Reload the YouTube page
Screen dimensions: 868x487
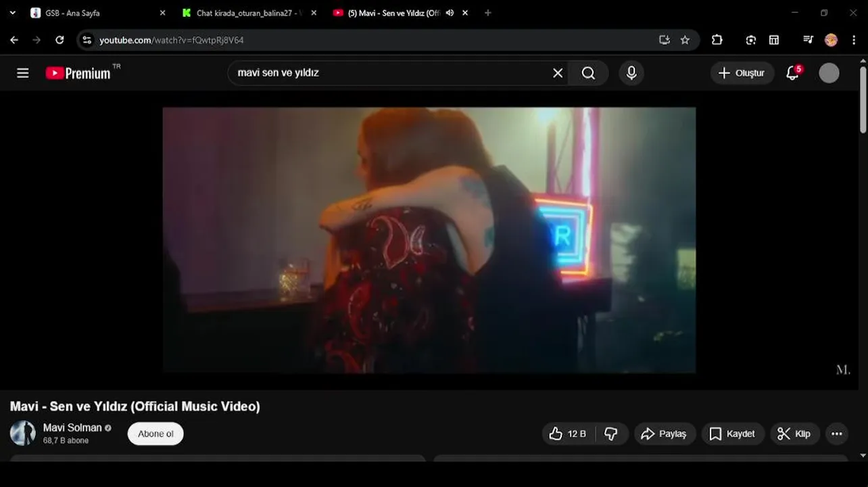[59, 40]
